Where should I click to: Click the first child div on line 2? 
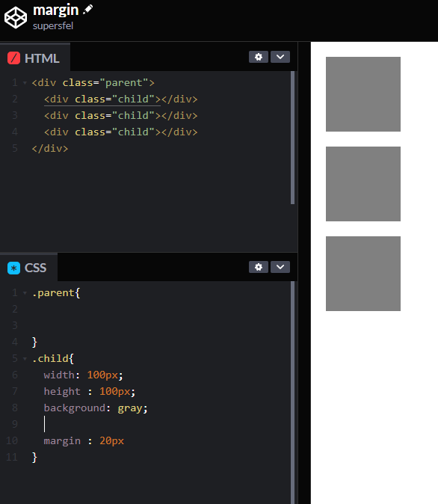[121, 99]
